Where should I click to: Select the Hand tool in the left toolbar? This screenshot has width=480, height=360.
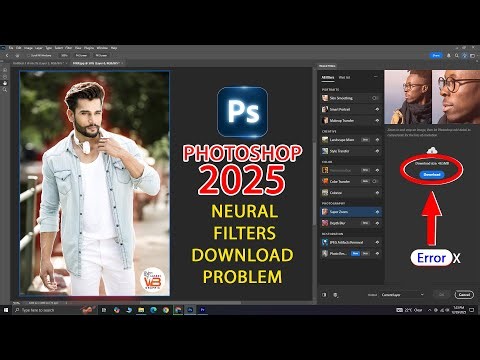click(5, 83)
